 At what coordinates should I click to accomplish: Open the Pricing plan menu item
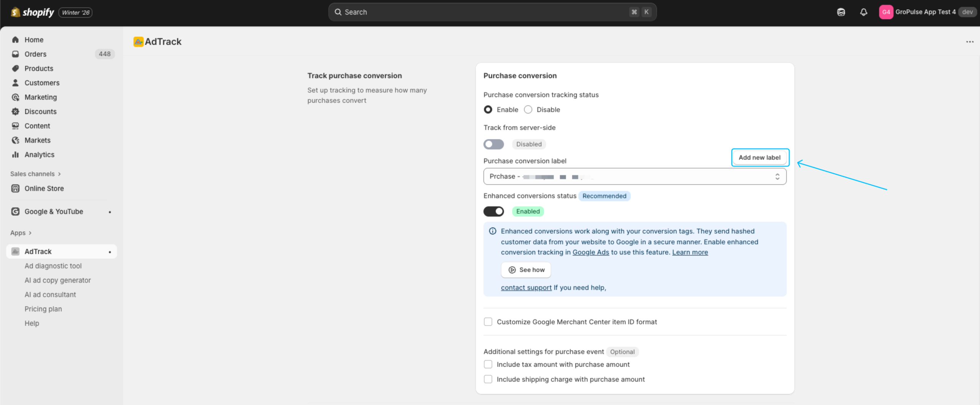pyautogui.click(x=43, y=309)
